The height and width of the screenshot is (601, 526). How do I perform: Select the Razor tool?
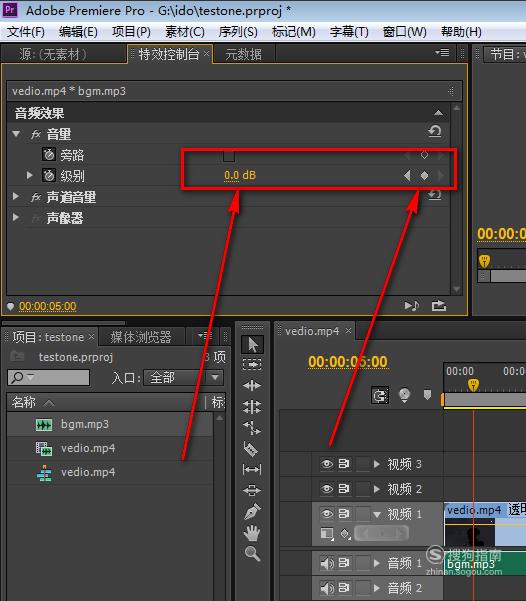(251, 448)
